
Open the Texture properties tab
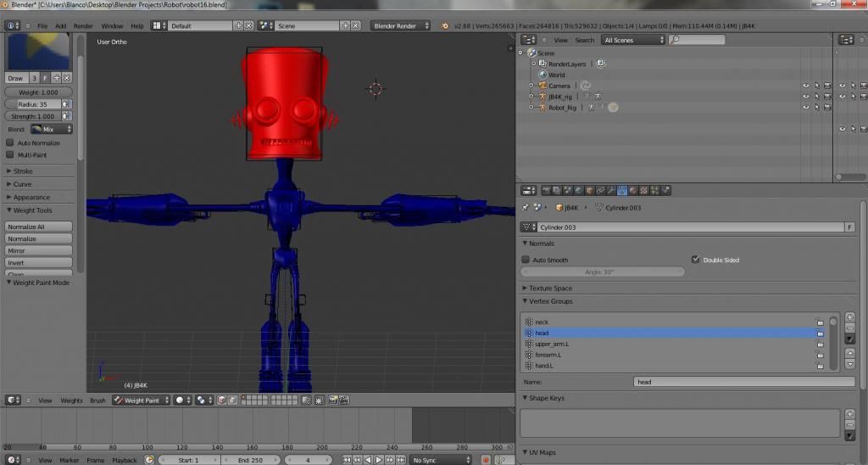(x=644, y=191)
